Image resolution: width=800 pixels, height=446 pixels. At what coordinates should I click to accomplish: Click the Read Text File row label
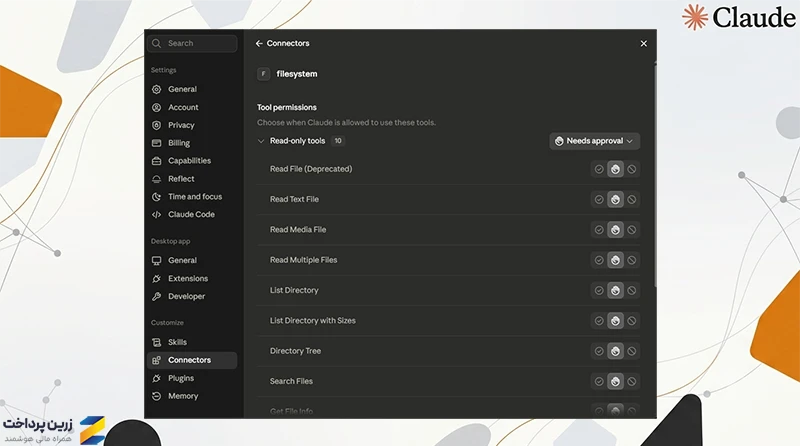pyautogui.click(x=294, y=200)
